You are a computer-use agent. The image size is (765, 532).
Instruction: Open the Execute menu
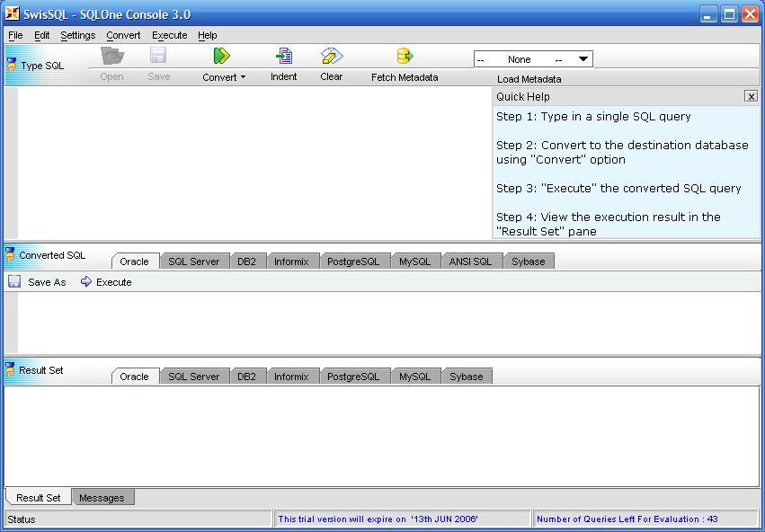170,35
